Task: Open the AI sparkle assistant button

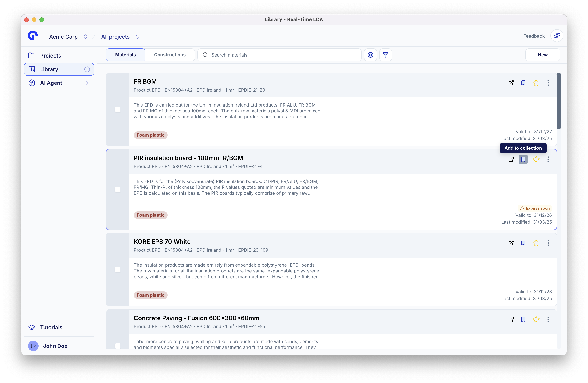Action: click(557, 36)
